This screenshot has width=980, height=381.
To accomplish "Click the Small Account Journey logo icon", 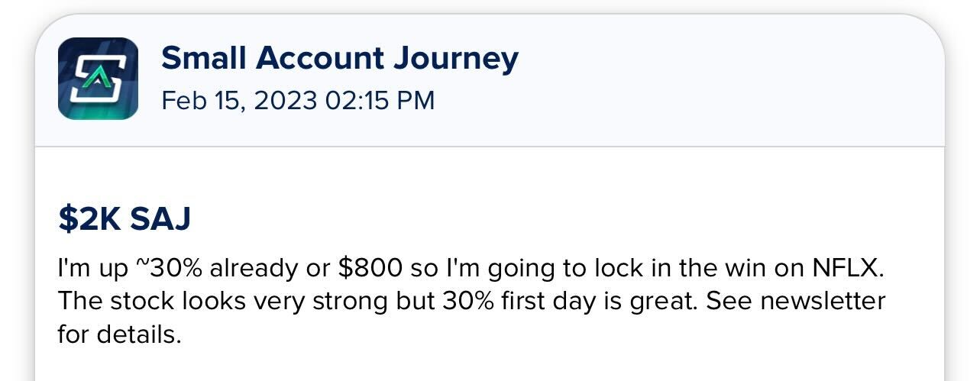I will coord(98,79).
